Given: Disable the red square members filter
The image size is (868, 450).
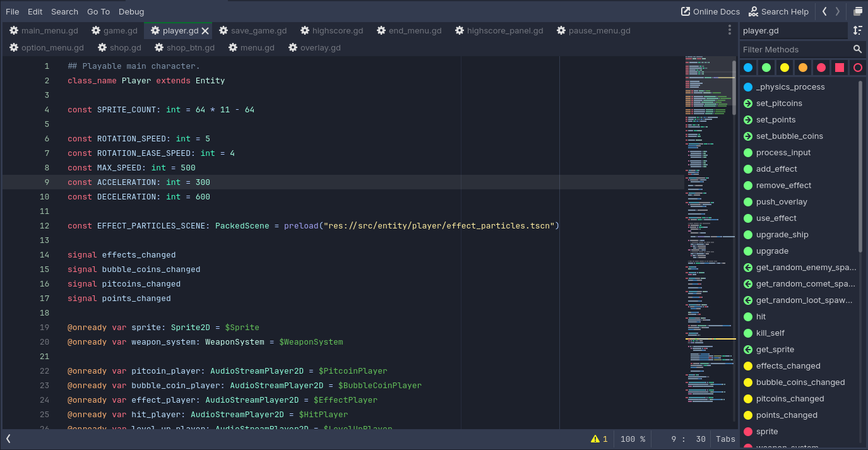Looking at the screenshot, I should tap(838, 68).
